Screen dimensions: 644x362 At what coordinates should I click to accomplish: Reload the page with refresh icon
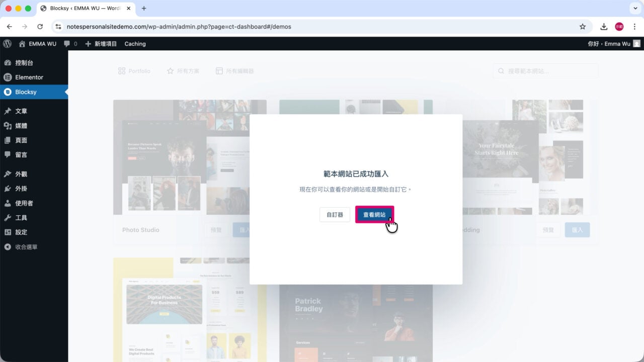click(x=40, y=27)
